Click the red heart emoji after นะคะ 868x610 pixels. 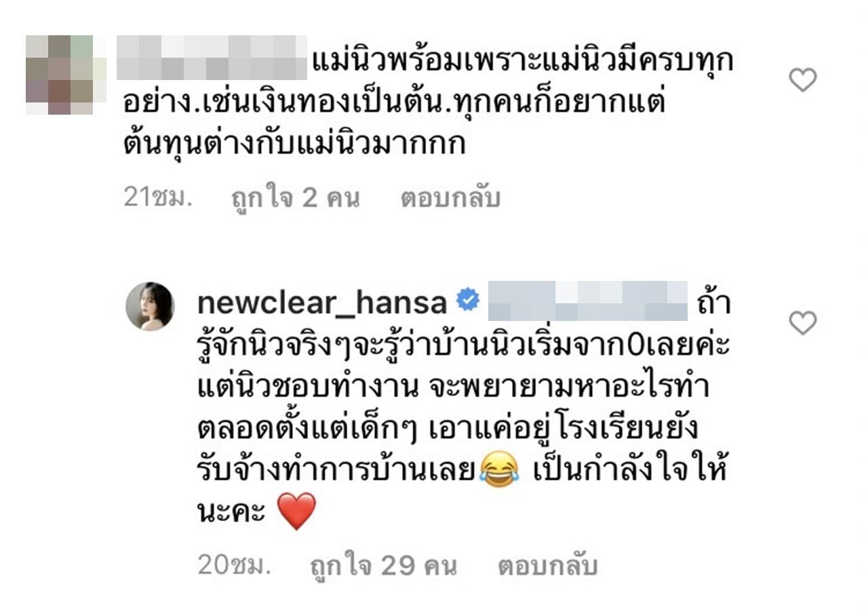click(297, 512)
